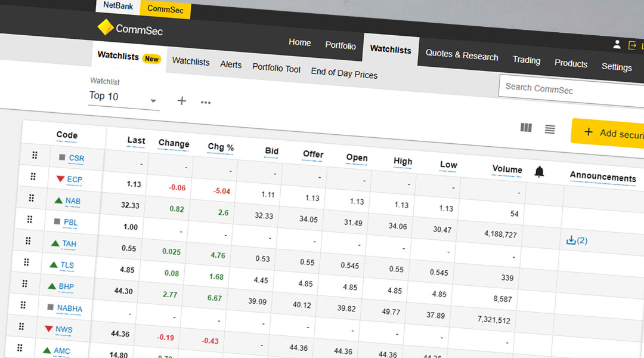
Task: Click the green up arrow beside NAB
Action: pyautogui.click(x=58, y=200)
